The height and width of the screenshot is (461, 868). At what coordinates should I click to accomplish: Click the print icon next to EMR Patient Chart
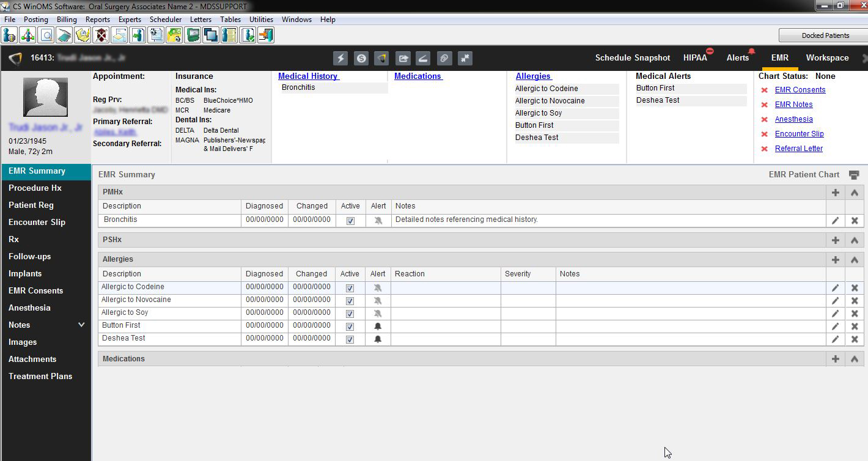[x=854, y=174]
